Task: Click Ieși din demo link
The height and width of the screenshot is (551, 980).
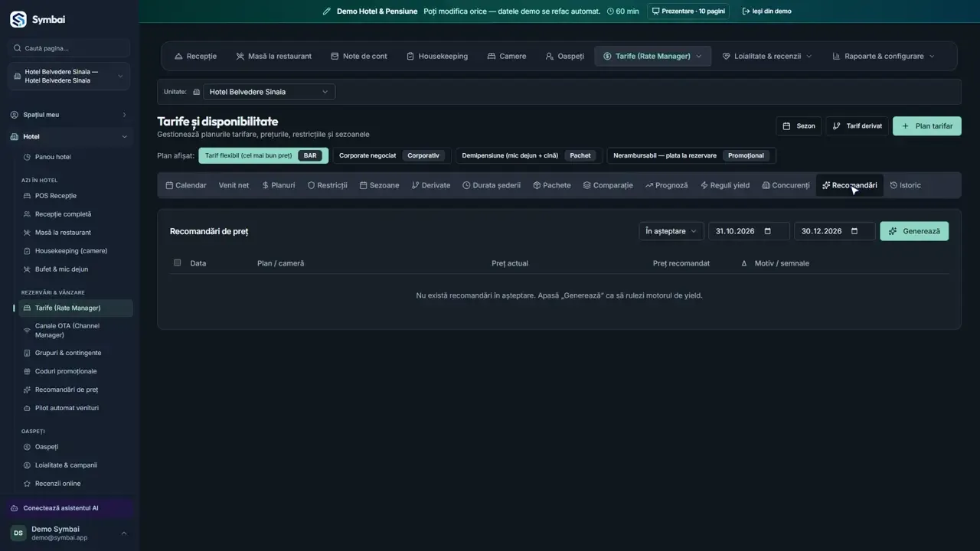Action: pyautogui.click(x=766, y=11)
